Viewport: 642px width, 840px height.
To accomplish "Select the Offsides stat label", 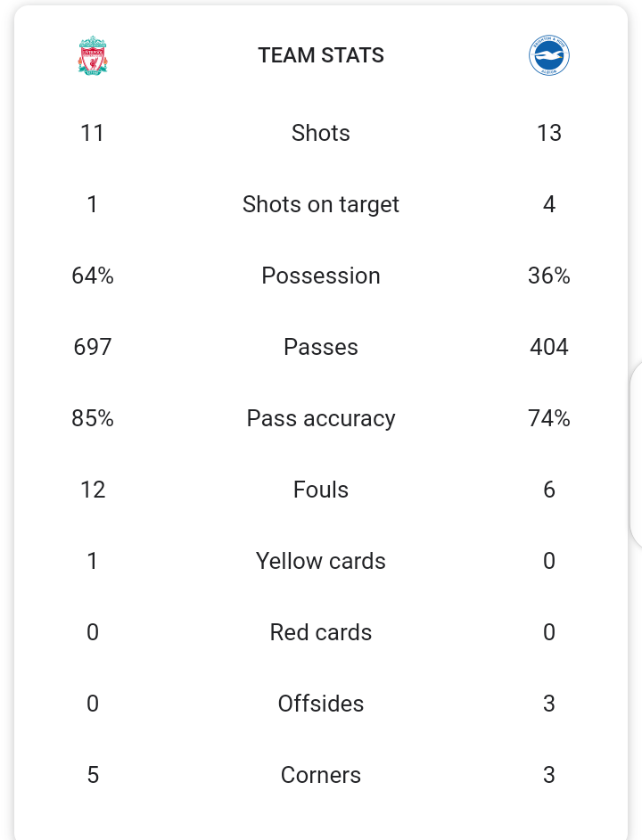I will click(320, 704).
